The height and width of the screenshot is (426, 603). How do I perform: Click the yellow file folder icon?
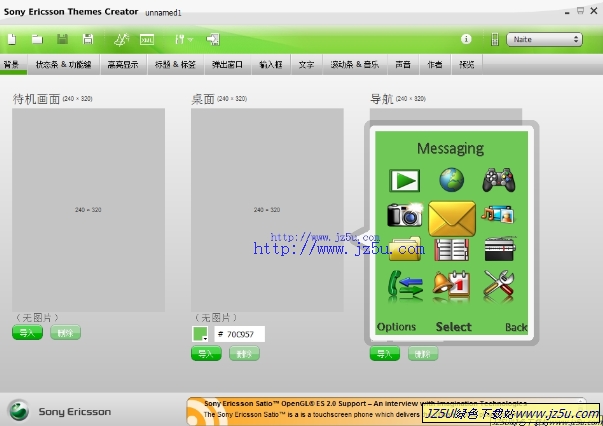coord(405,250)
